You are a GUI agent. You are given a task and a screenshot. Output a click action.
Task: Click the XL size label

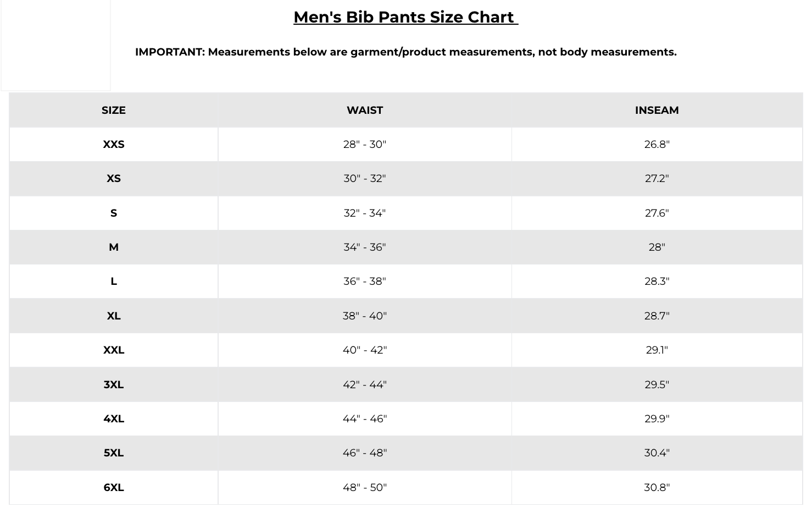tap(114, 316)
